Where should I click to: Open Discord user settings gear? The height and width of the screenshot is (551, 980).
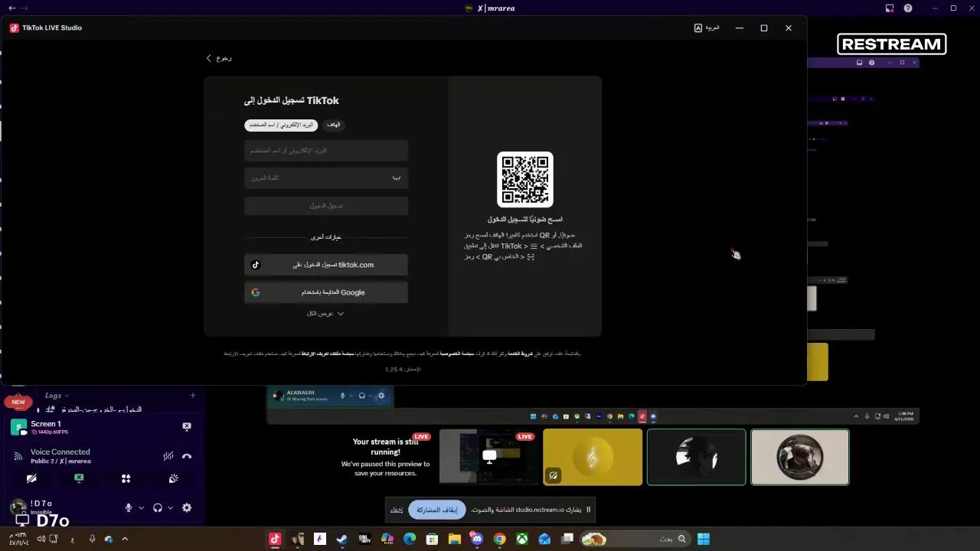(x=187, y=508)
